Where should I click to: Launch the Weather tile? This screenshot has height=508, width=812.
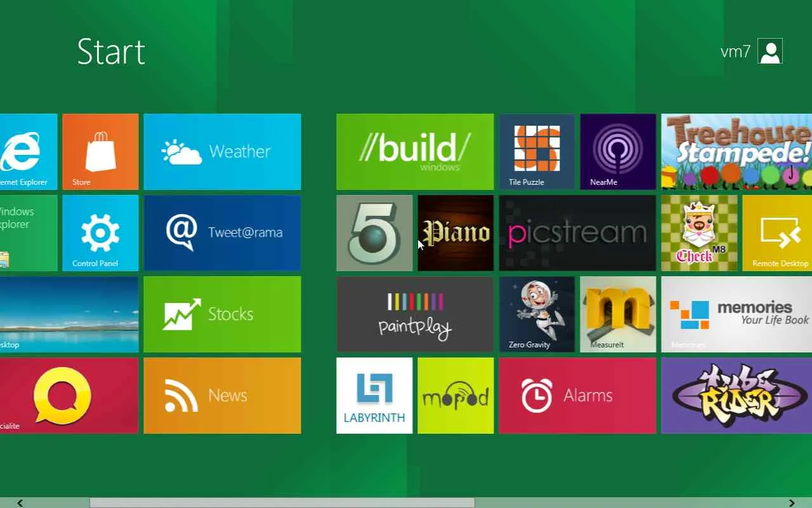pyautogui.click(x=222, y=152)
